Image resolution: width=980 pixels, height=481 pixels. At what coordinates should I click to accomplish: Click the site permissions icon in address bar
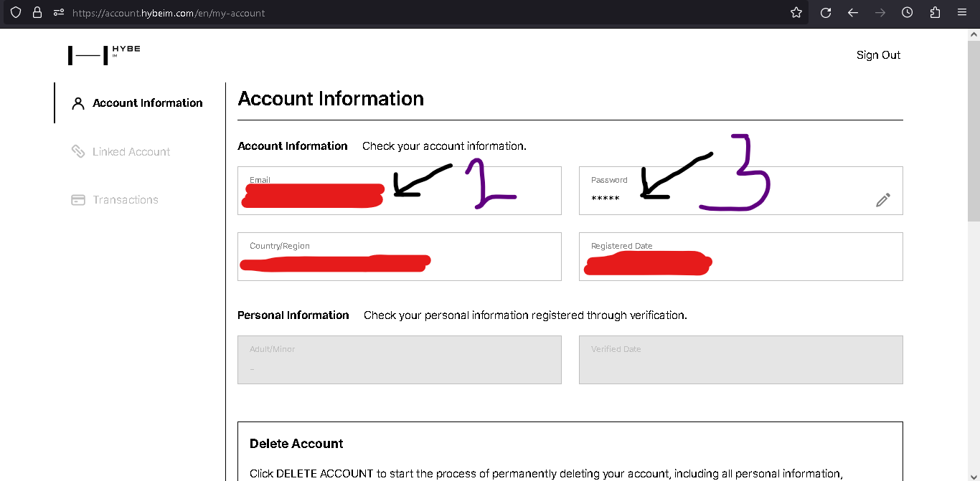59,12
